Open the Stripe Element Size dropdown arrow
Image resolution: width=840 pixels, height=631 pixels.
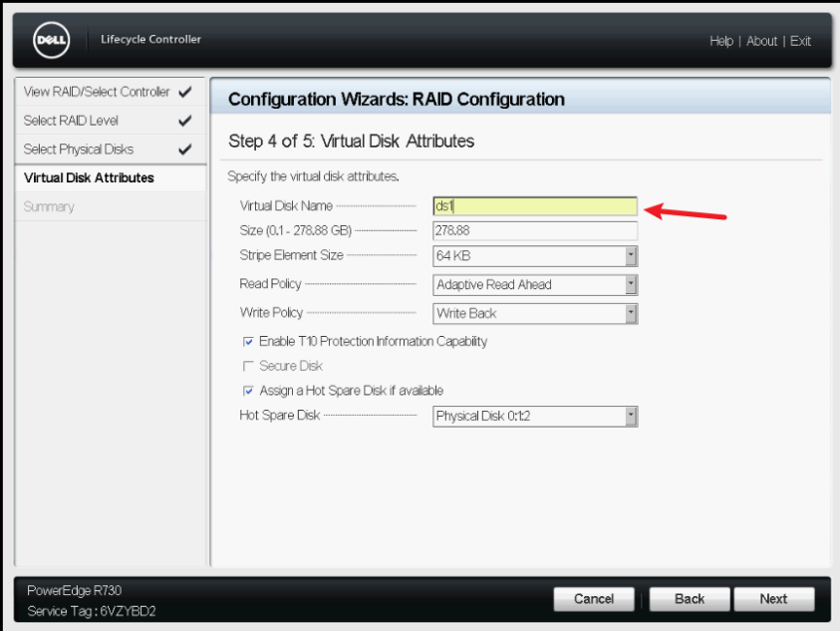tap(632, 256)
